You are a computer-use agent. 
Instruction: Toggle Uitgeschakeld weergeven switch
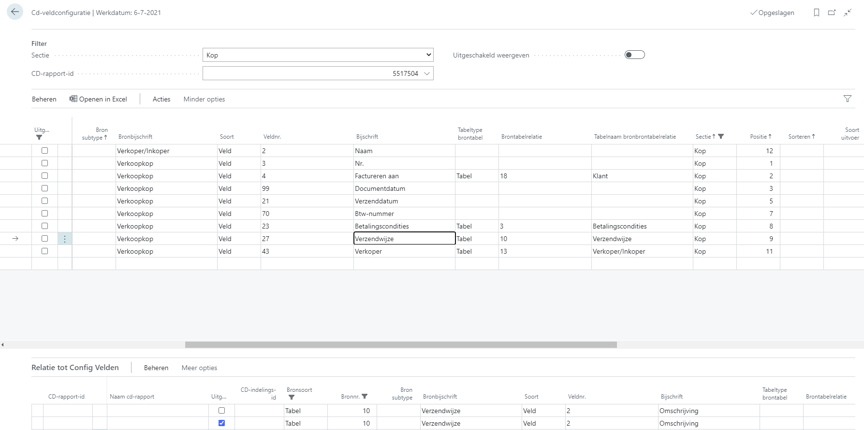coord(634,55)
